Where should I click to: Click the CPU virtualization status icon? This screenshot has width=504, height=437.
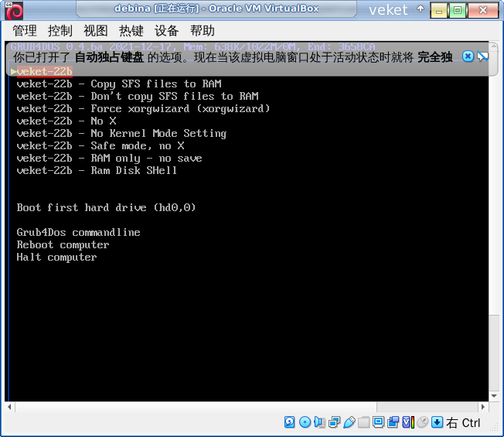point(407,422)
